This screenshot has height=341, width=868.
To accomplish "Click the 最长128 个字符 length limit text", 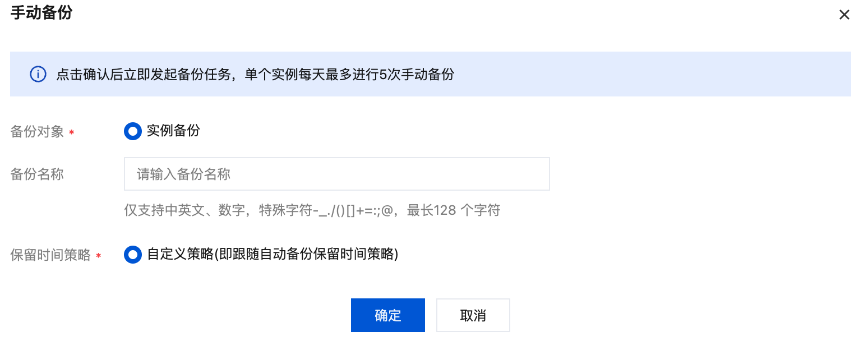I will [453, 211].
